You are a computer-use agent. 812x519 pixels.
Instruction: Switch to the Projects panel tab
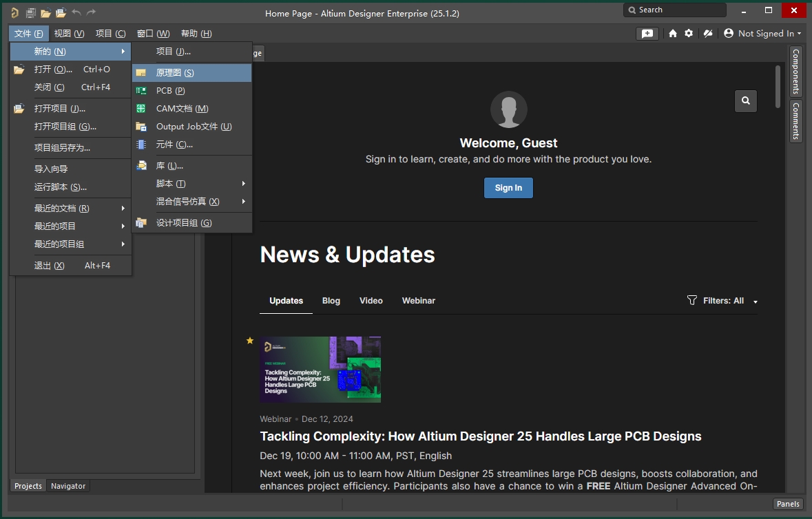coord(28,486)
